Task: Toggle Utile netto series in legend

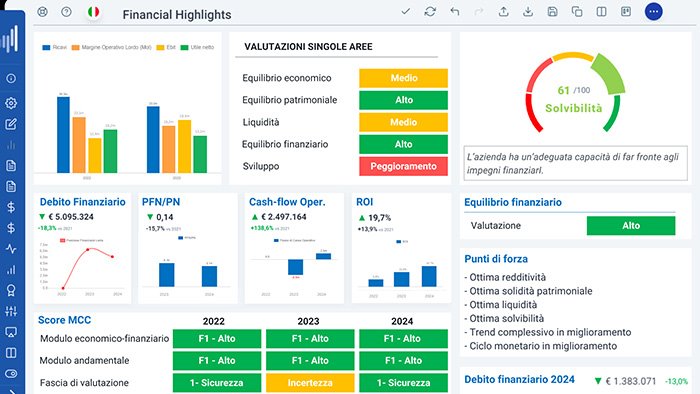Action: [x=197, y=47]
